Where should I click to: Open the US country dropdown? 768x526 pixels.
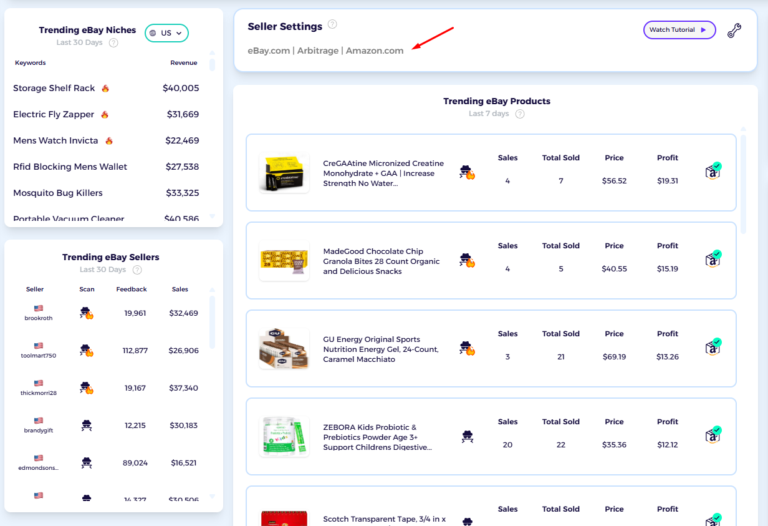coord(167,33)
